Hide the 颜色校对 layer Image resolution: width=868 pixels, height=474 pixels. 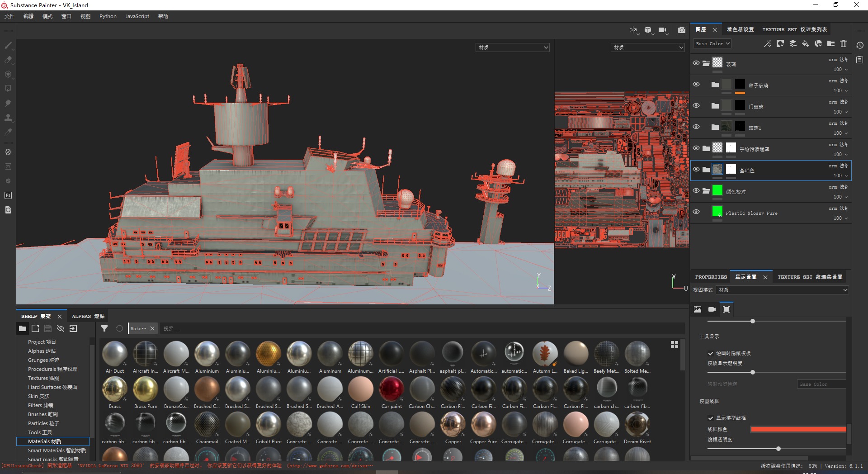coord(696,190)
